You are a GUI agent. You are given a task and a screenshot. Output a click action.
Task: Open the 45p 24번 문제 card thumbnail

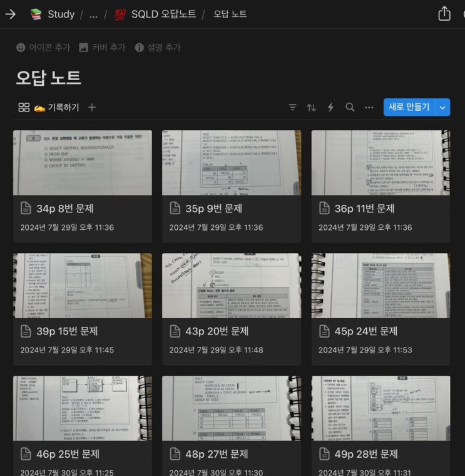click(381, 286)
